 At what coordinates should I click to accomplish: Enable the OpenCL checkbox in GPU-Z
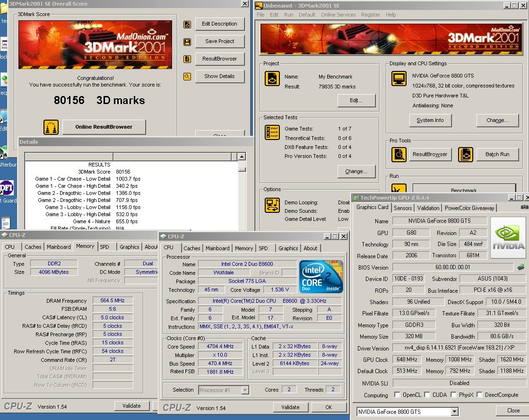398,394
